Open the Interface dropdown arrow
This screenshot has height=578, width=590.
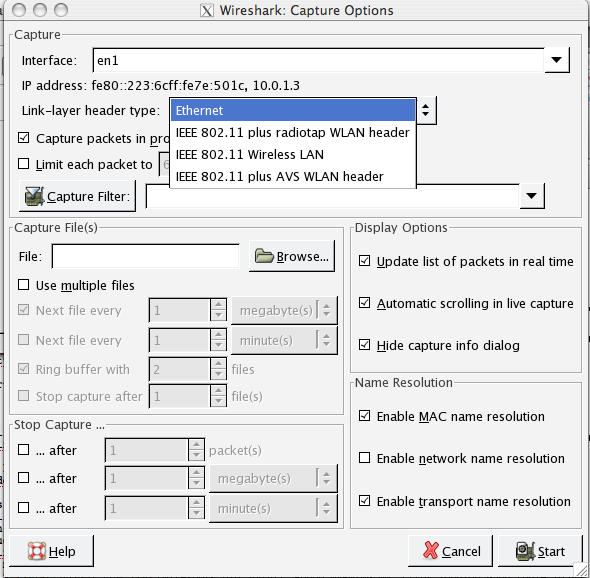point(557,60)
